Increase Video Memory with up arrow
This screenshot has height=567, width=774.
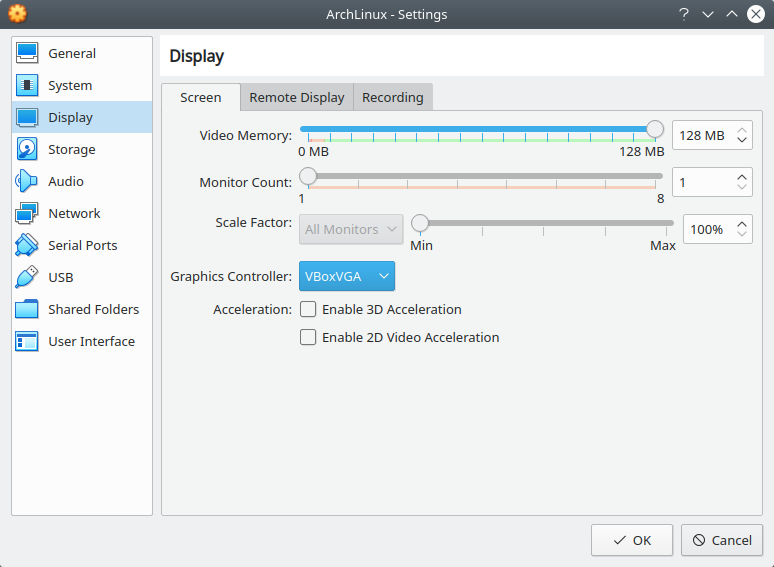[x=741, y=130]
